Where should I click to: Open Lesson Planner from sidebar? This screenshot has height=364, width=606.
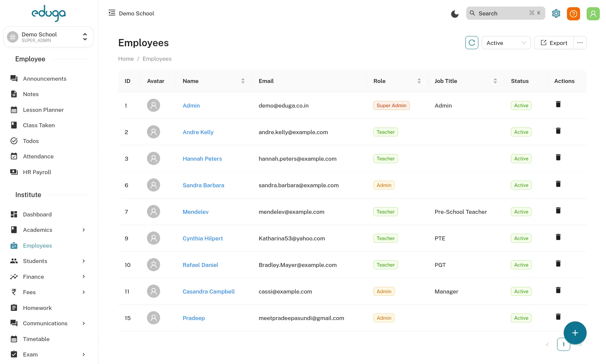43,110
